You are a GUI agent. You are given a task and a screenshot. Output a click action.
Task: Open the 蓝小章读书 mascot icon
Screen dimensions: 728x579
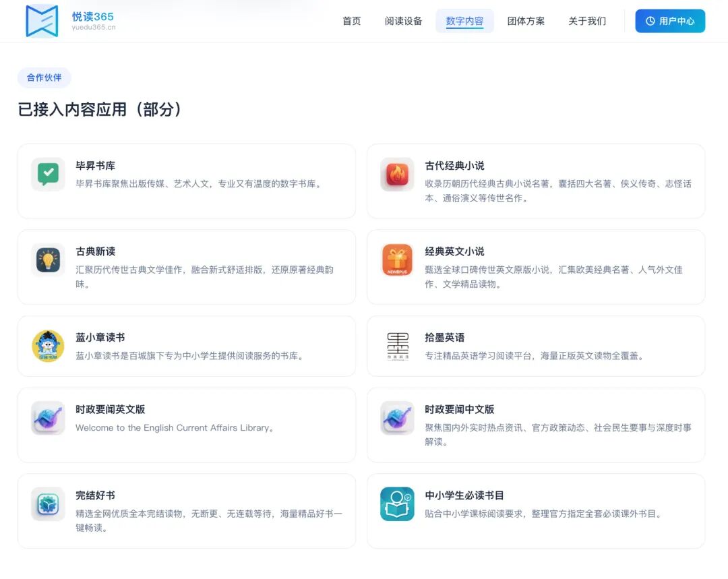pyautogui.click(x=48, y=346)
